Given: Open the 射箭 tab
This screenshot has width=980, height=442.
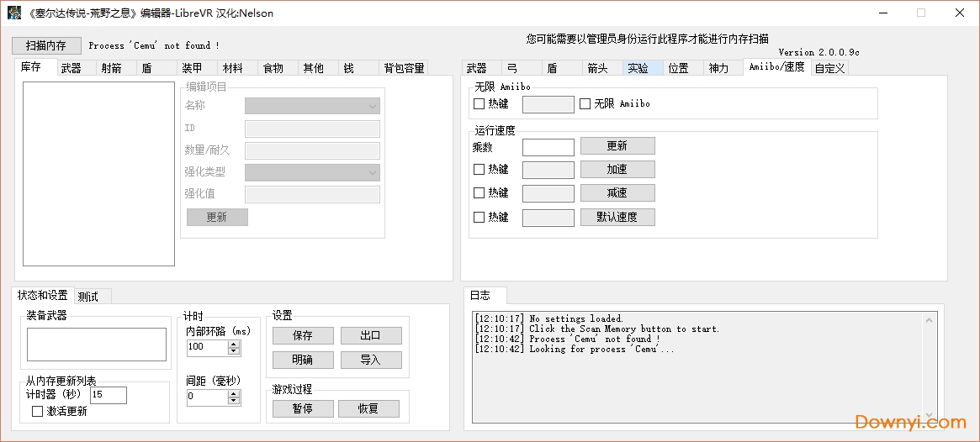Looking at the screenshot, I should [x=117, y=68].
